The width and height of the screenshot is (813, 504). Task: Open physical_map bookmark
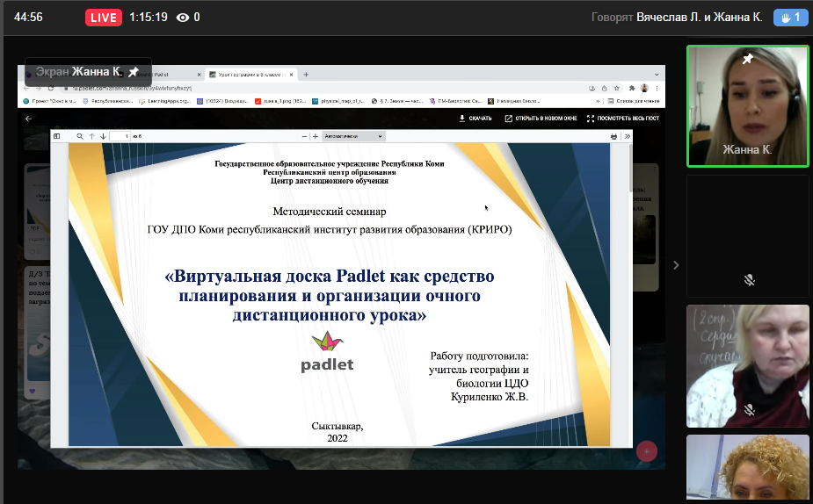click(x=338, y=101)
